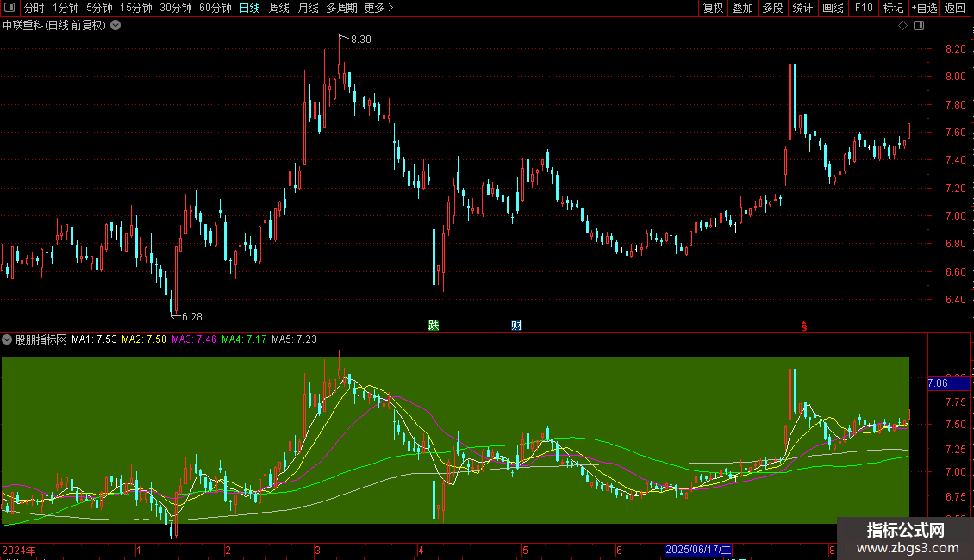Click the 返回 back button

coord(955,8)
